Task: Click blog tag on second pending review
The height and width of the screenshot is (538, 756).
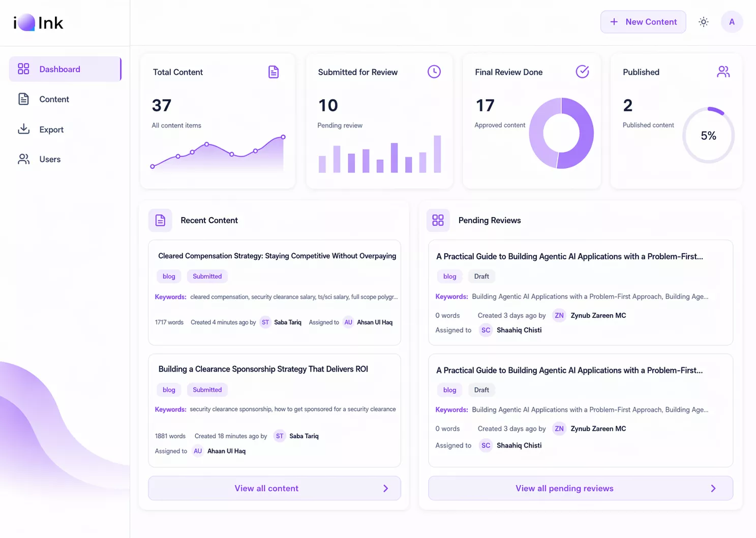Action: (x=450, y=390)
